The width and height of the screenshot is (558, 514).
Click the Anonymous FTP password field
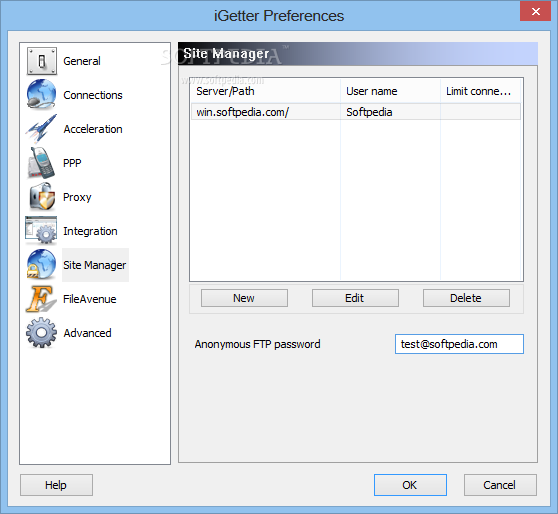459,344
